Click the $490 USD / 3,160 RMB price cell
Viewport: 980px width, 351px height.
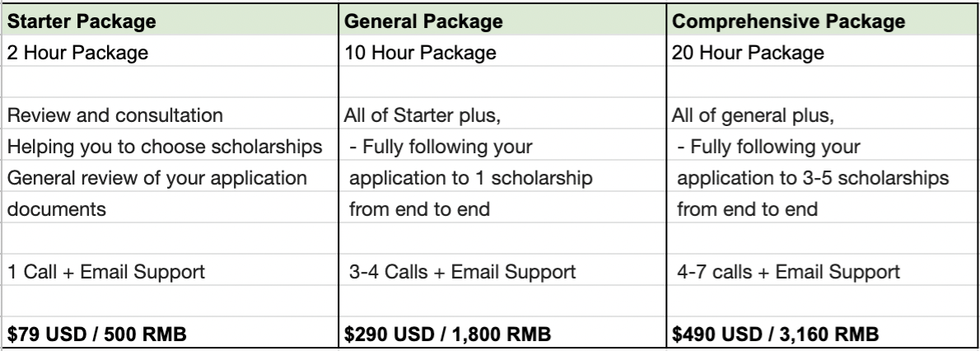point(822,335)
